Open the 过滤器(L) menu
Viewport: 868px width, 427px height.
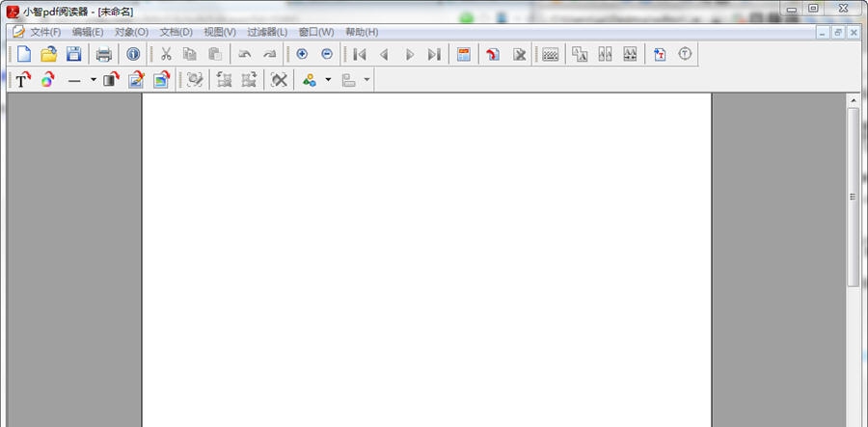click(x=267, y=32)
